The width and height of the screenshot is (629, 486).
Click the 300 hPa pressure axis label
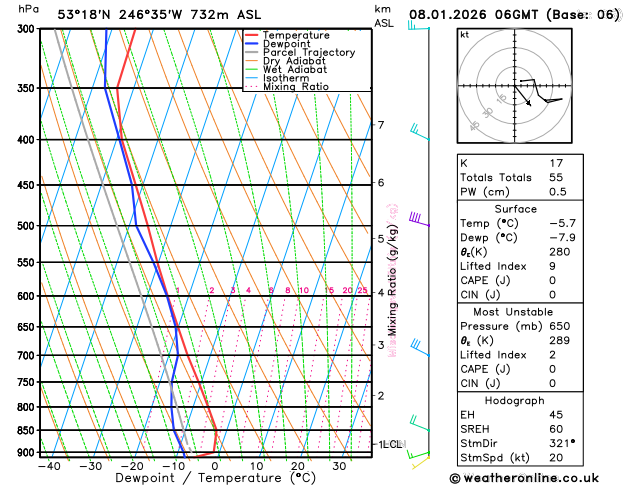click(x=28, y=29)
